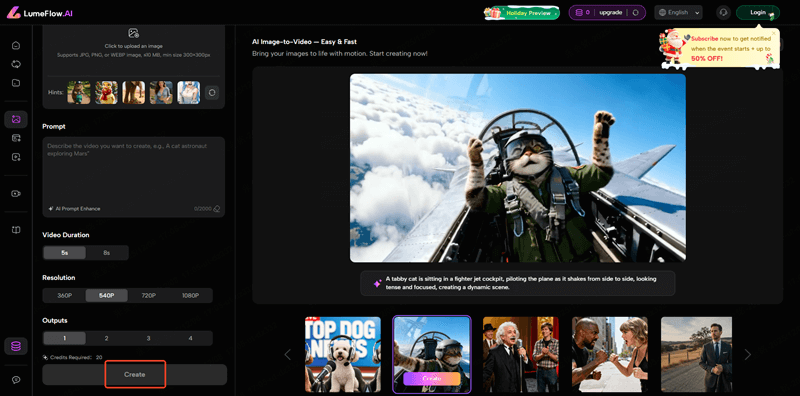Open the two people fighting sample thumbnail
Screen dimensions: 800x396
[610, 354]
